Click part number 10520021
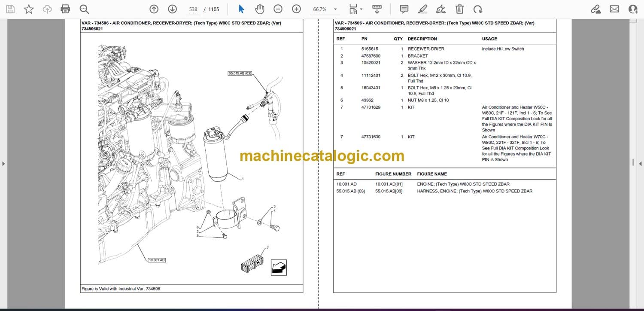 coord(371,63)
